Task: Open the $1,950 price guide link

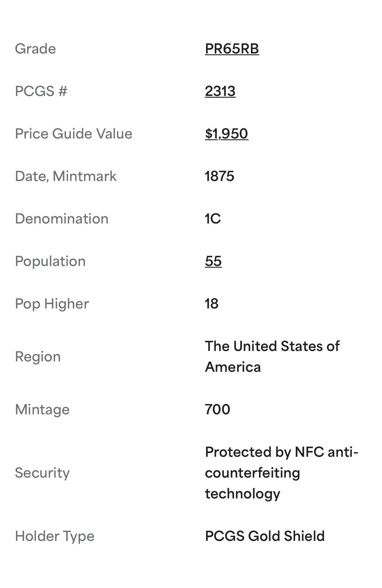Action: (226, 134)
